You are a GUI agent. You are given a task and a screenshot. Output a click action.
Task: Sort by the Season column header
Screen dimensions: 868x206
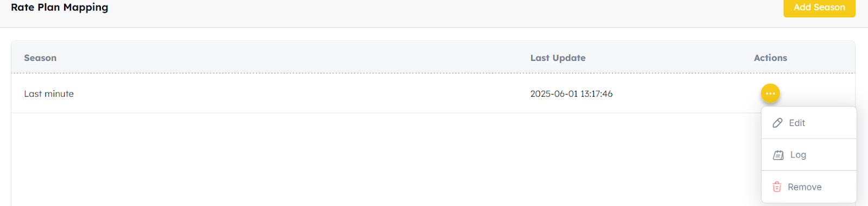[40, 58]
